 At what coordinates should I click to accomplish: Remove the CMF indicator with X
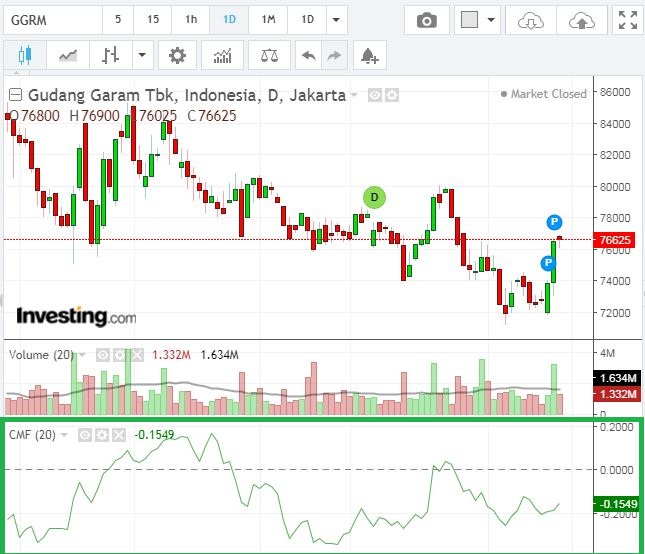point(119,435)
